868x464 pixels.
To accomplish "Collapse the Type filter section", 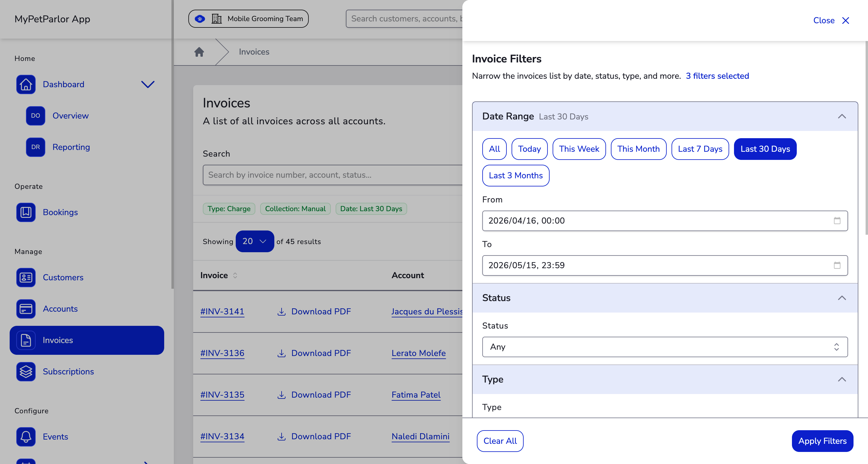I will point(842,380).
